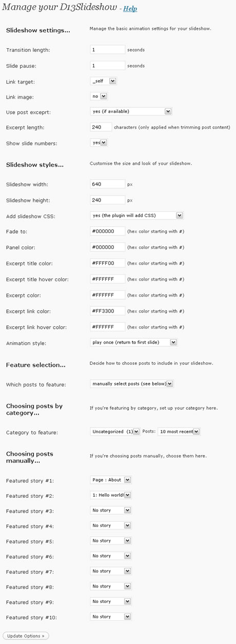
Task: Click the Update Options button
Action: pos(26,635)
